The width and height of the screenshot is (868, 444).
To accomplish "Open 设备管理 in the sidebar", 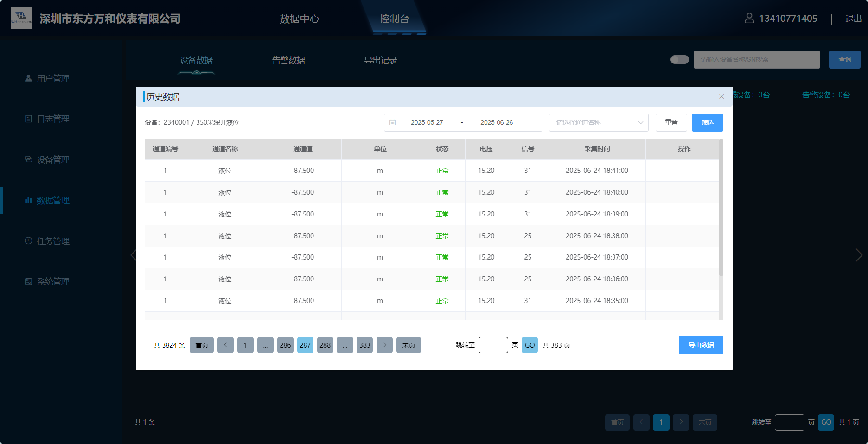I will [53, 160].
